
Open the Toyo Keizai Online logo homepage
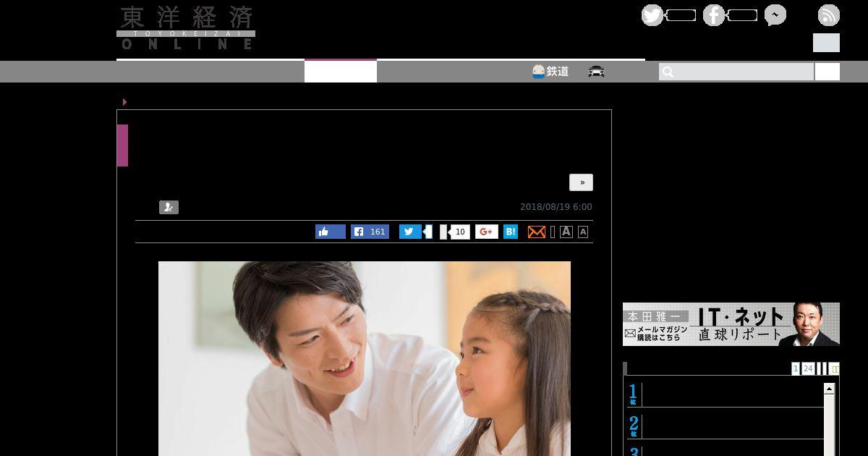(186, 28)
